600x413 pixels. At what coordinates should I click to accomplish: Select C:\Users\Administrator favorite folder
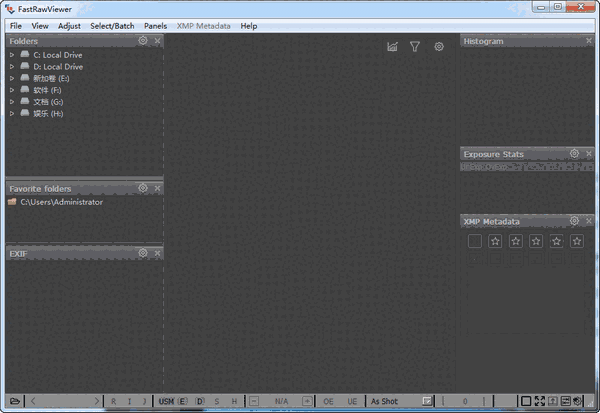click(x=61, y=202)
